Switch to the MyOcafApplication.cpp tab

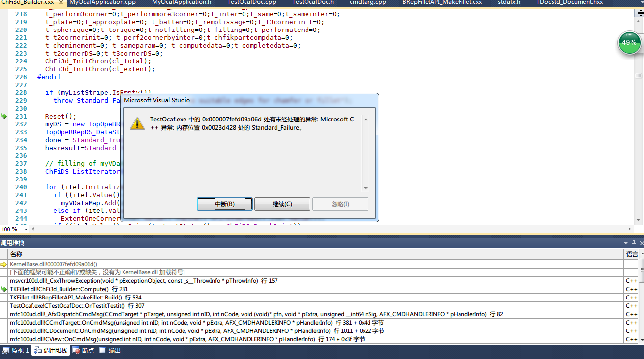click(102, 2)
